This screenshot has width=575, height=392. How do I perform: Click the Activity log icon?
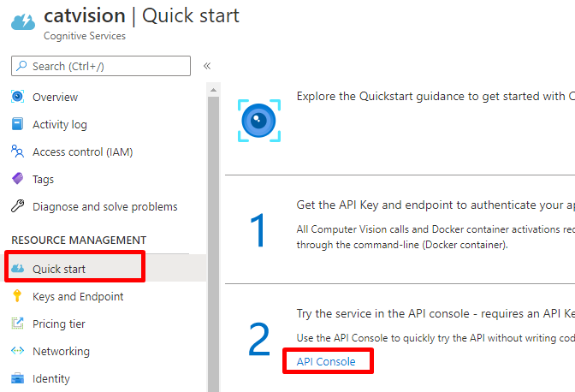click(17, 124)
